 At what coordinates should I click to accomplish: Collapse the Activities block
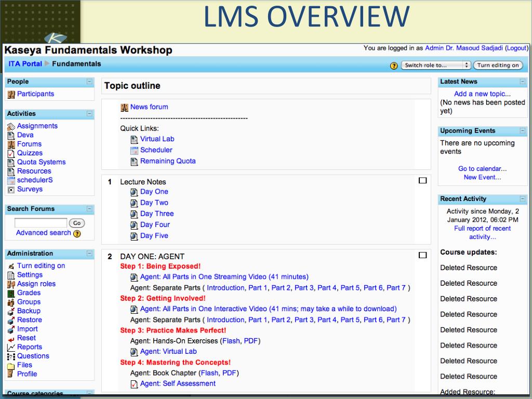click(89, 114)
